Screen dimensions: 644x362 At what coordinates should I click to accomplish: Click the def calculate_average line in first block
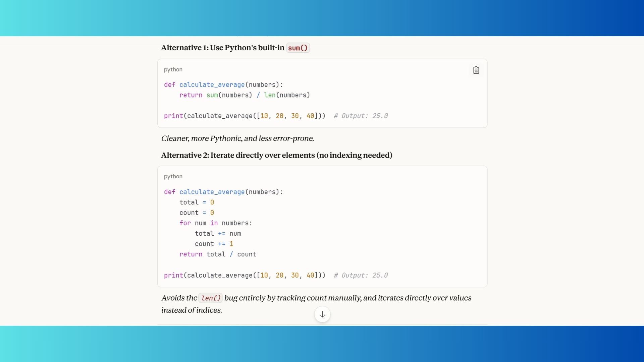click(x=223, y=85)
